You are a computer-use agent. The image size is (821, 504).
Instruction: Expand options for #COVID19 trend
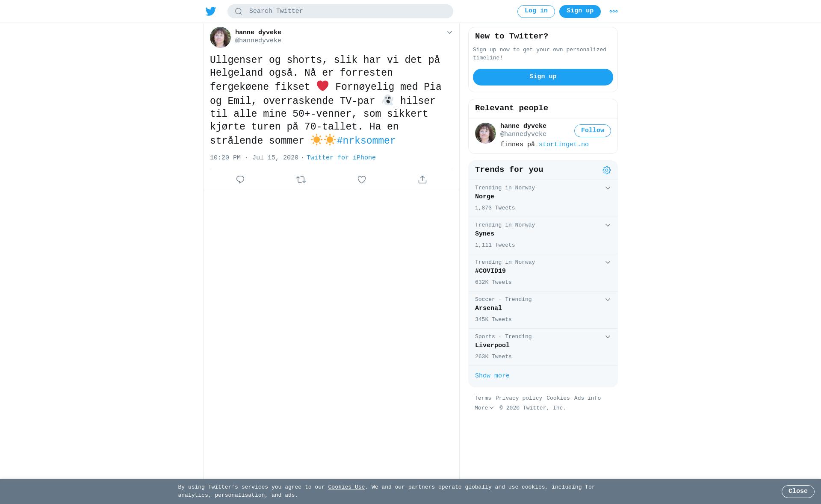(x=608, y=262)
